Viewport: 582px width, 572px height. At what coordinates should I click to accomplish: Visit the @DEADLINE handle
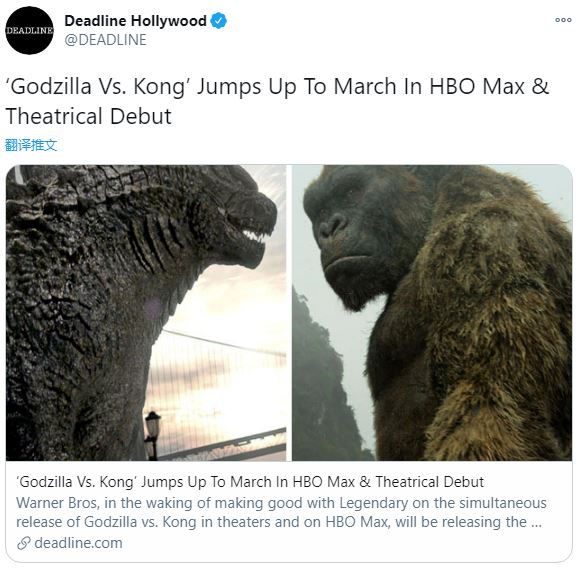tap(105, 40)
